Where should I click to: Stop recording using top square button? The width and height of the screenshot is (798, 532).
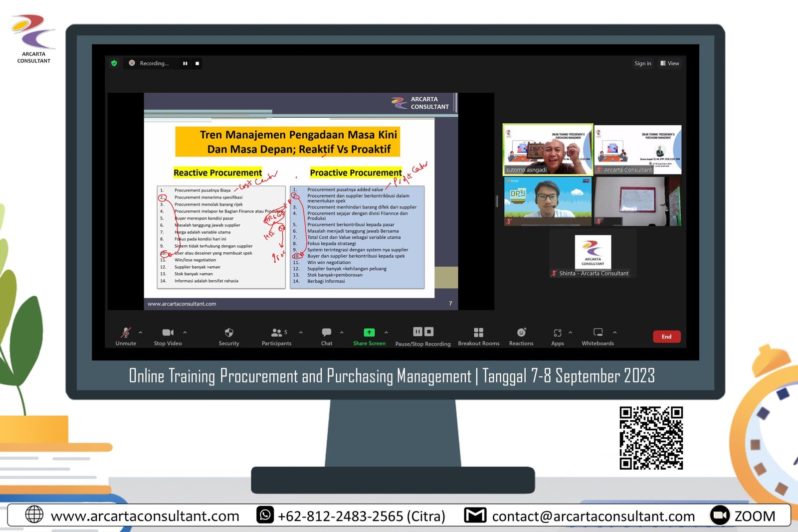[198, 63]
